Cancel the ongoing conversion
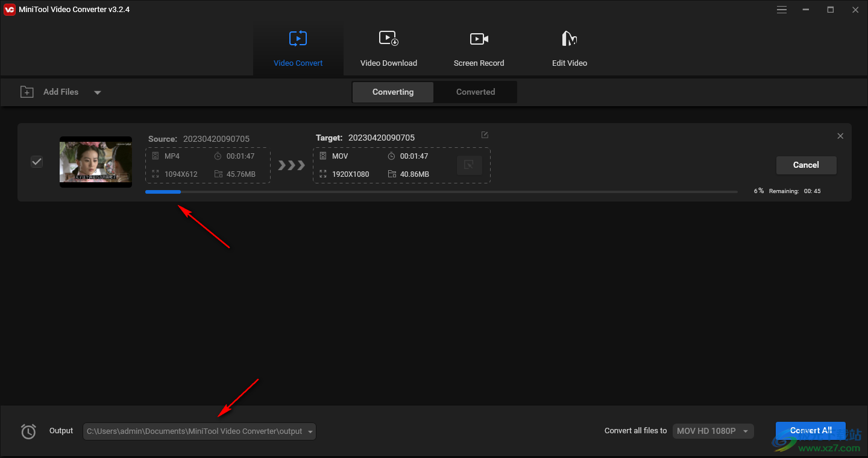Image resolution: width=868 pixels, height=458 pixels. pyautogui.click(x=806, y=165)
